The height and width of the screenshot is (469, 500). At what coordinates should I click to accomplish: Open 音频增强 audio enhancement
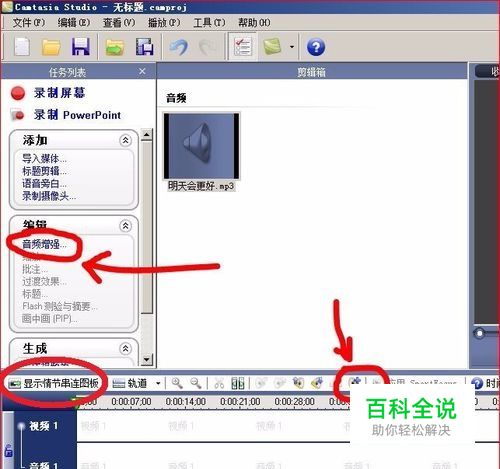coord(44,244)
